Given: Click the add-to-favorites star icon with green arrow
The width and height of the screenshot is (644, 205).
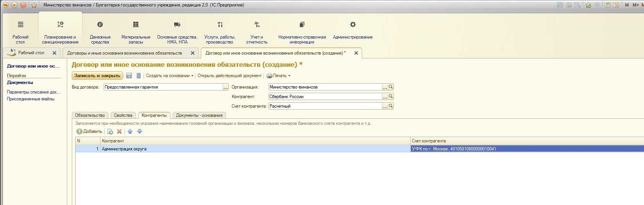Looking at the screenshot, I should click(588, 5).
